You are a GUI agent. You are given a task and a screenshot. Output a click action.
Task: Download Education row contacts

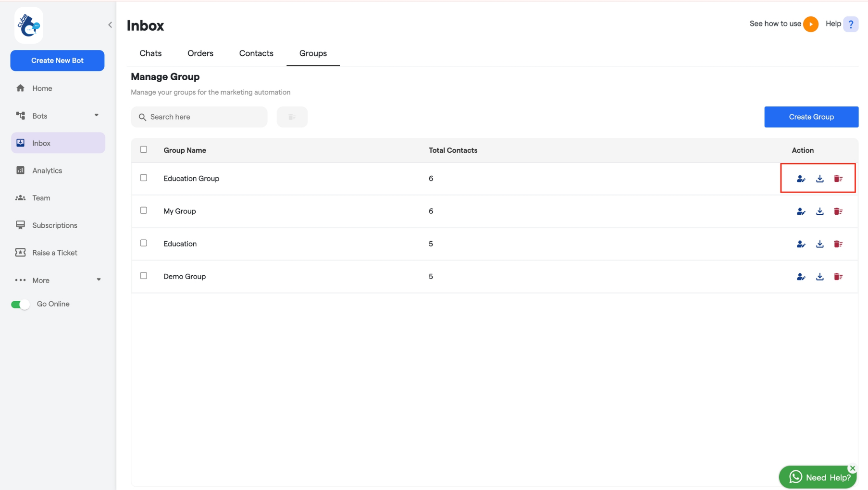819,244
